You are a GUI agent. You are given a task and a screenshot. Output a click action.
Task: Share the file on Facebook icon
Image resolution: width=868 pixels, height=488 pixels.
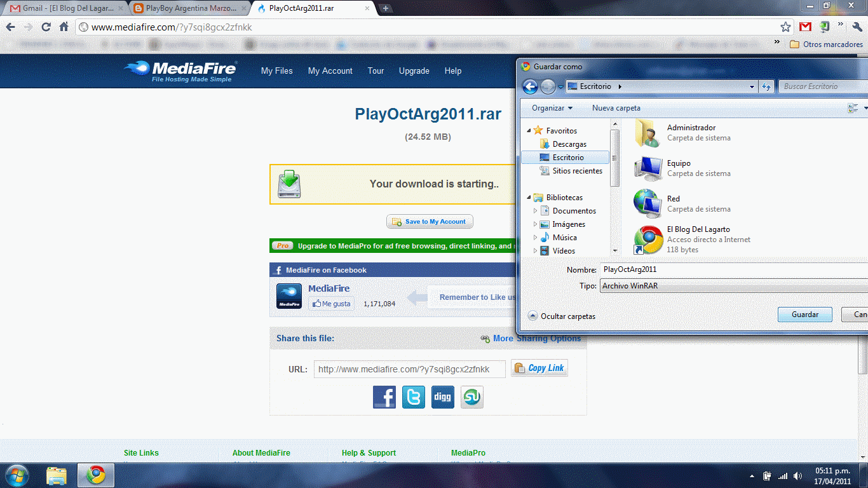coord(384,397)
